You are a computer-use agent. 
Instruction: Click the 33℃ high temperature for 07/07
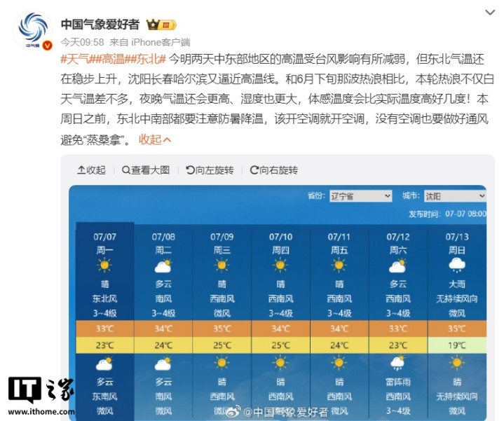pyautogui.click(x=104, y=329)
